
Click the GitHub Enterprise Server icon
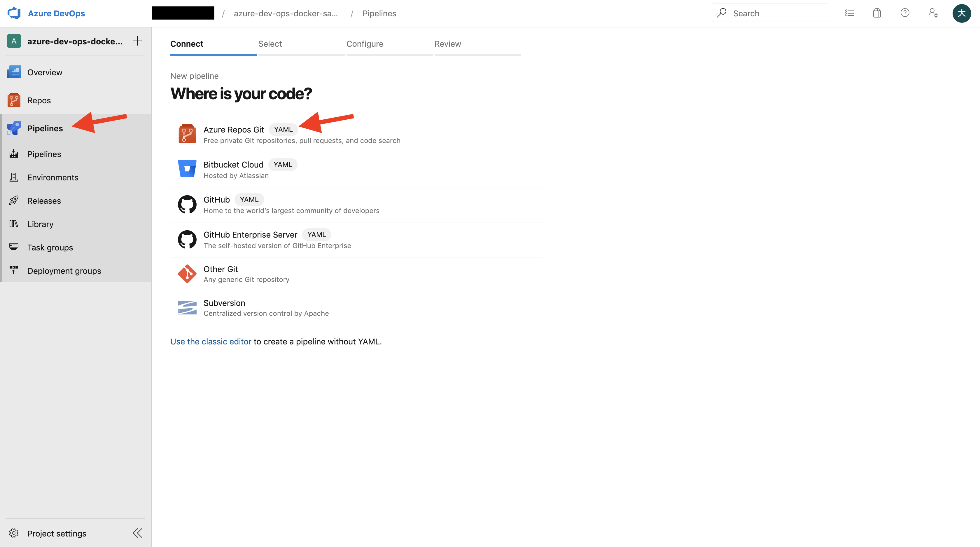pyautogui.click(x=187, y=239)
